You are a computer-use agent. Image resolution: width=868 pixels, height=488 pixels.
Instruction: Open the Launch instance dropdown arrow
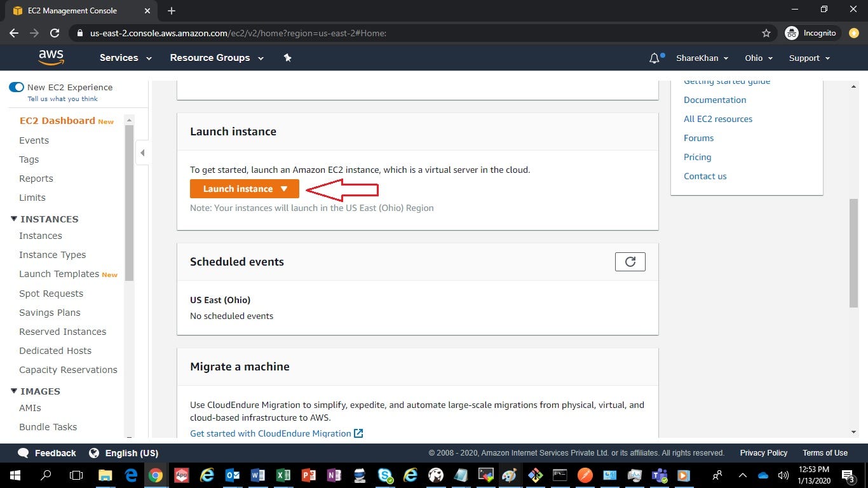pos(283,189)
